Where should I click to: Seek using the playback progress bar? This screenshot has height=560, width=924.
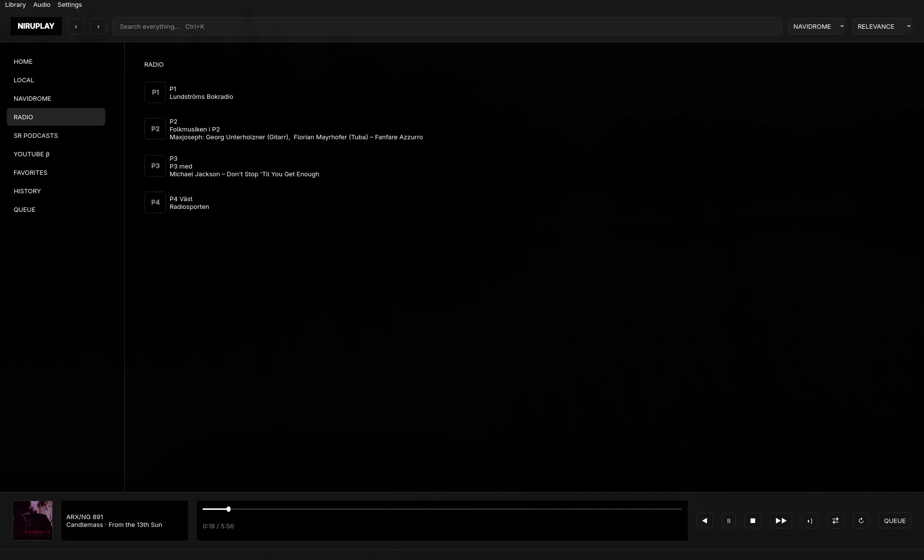(x=442, y=509)
